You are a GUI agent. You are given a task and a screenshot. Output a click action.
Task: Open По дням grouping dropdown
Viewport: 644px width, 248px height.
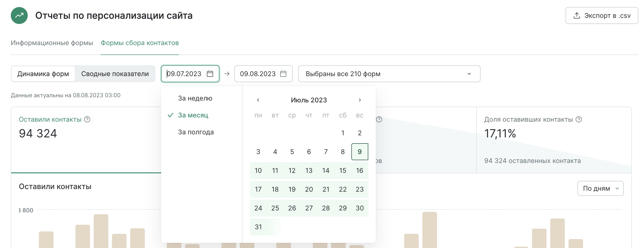601,189
